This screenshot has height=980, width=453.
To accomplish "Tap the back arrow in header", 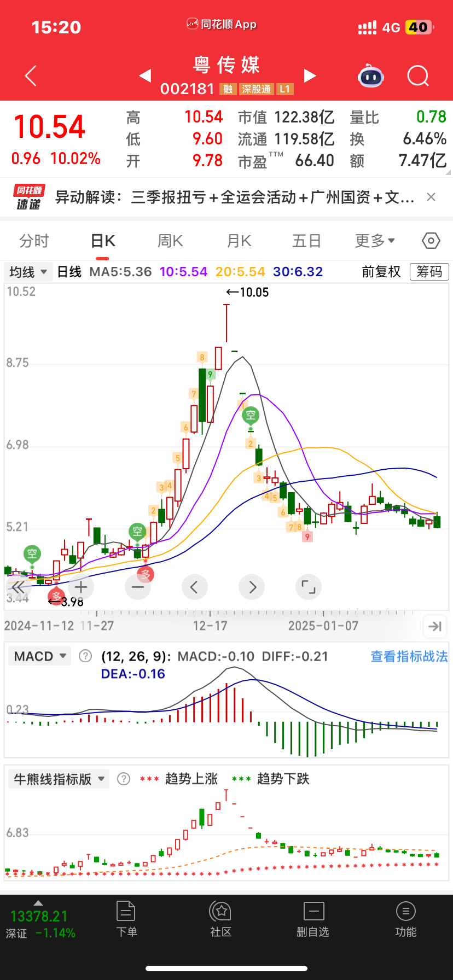I will coord(31,75).
